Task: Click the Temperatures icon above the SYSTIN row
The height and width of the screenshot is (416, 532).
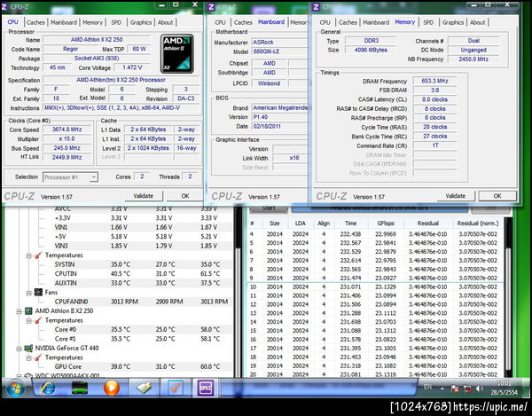Action: click(39, 255)
